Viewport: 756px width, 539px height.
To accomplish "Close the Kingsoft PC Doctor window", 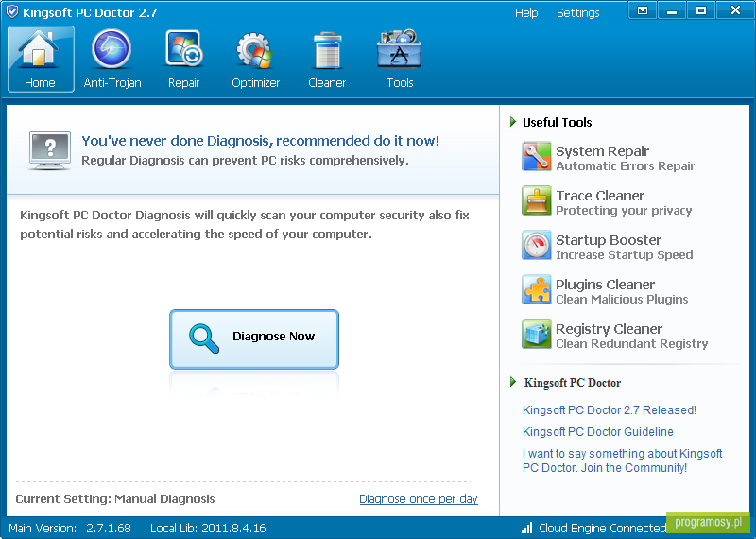I will pos(735,10).
